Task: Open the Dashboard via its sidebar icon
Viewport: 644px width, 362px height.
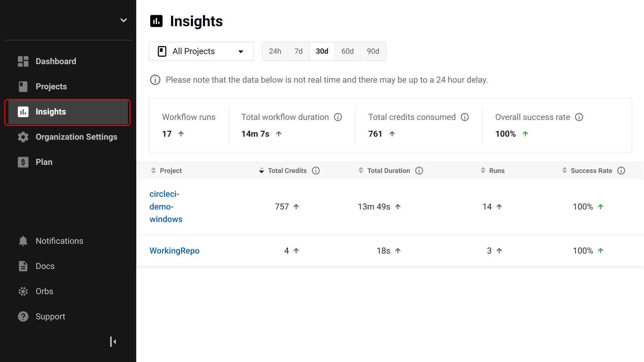Action: 22,61
